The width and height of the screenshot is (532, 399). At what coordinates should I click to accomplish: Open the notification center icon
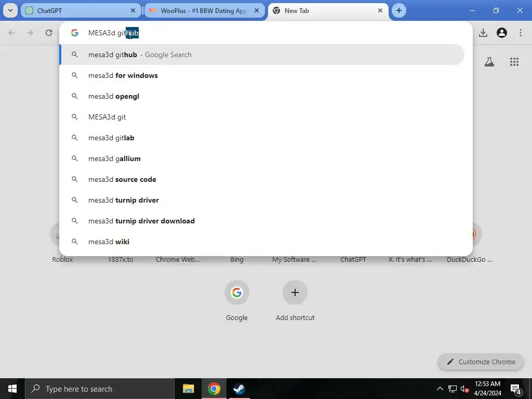pos(516,389)
